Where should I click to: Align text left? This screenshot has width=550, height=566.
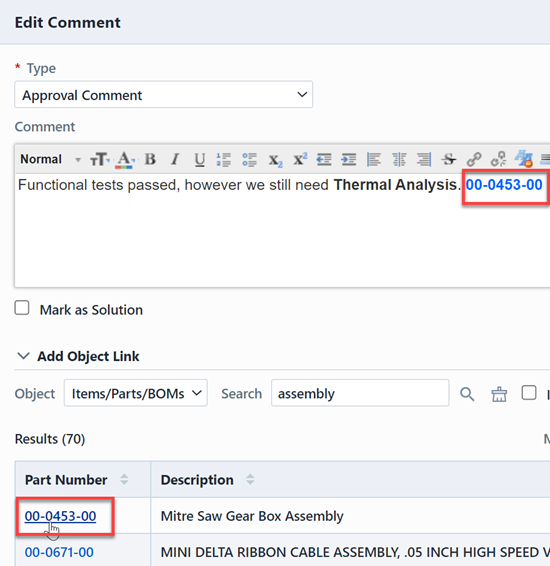pos(374,159)
